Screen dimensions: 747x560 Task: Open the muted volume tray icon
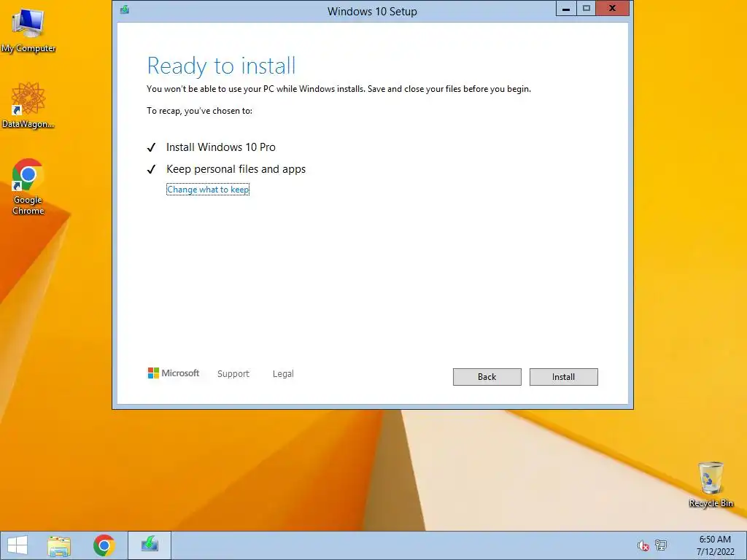click(x=643, y=545)
